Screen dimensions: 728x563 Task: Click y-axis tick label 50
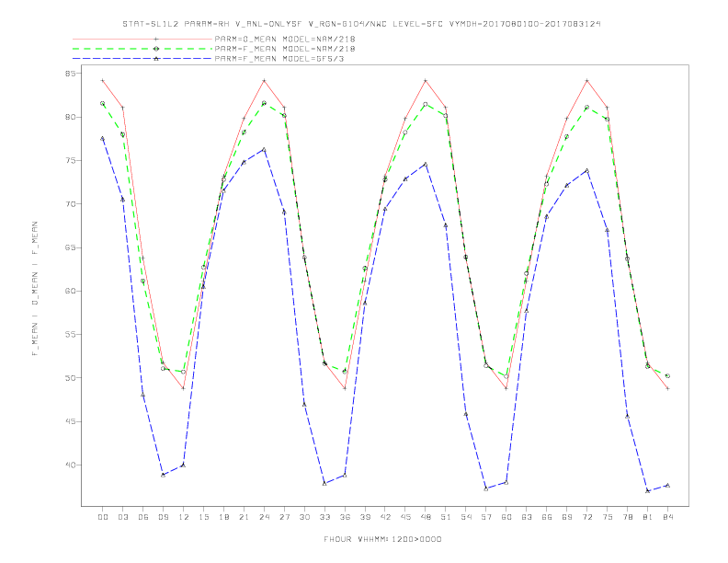click(x=70, y=378)
